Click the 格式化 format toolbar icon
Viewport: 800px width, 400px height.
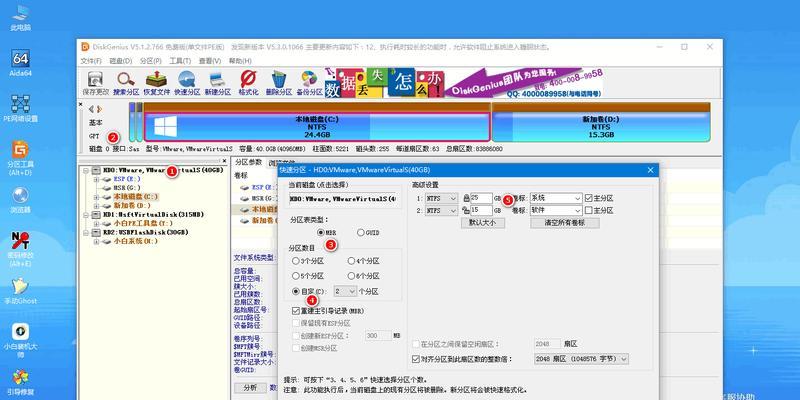[248, 83]
